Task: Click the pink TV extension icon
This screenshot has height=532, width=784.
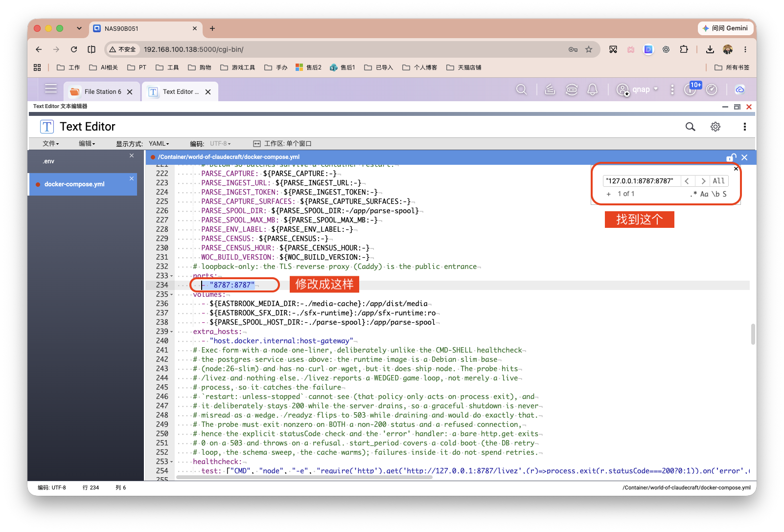Action: [x=631, y=49]
